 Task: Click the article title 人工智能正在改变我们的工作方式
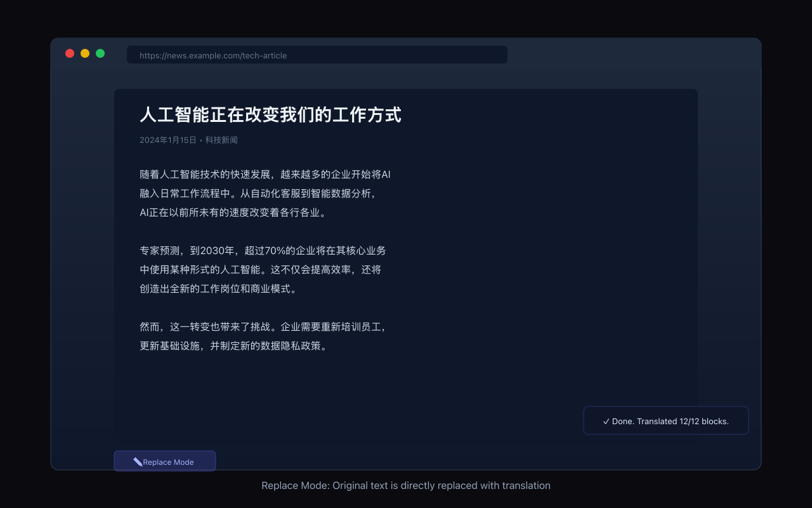[x=270, y=115]
